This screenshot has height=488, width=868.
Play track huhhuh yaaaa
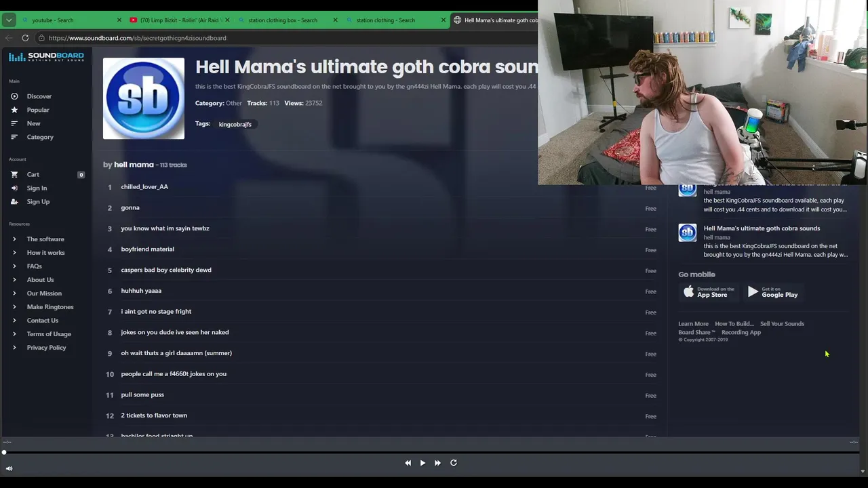[141, 291]
